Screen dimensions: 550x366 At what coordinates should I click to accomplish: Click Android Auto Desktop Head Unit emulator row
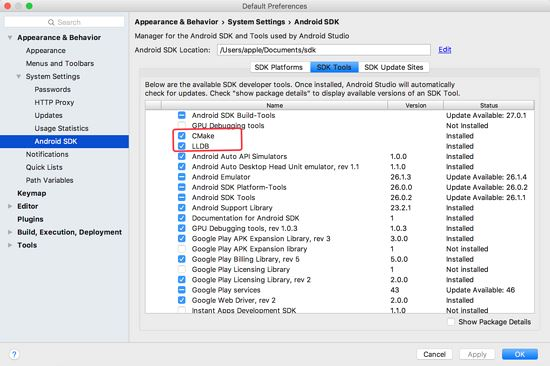click(x=275, y=166)
